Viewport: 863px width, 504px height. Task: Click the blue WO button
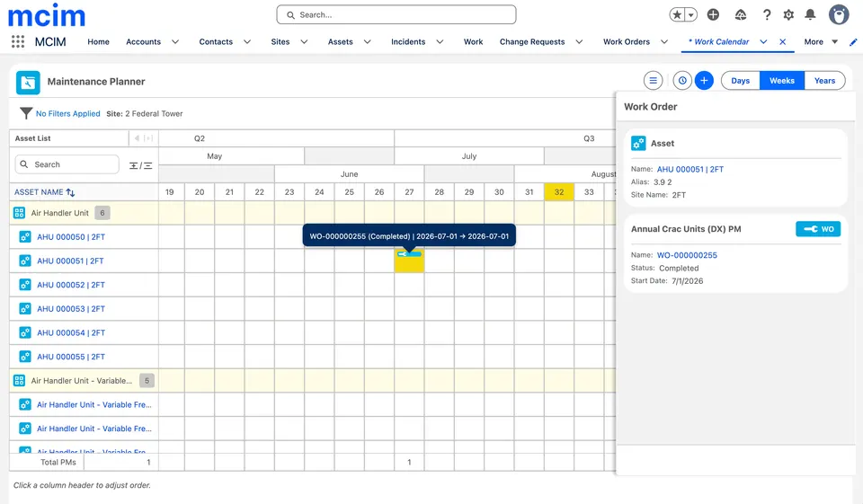tap(818, 229)
